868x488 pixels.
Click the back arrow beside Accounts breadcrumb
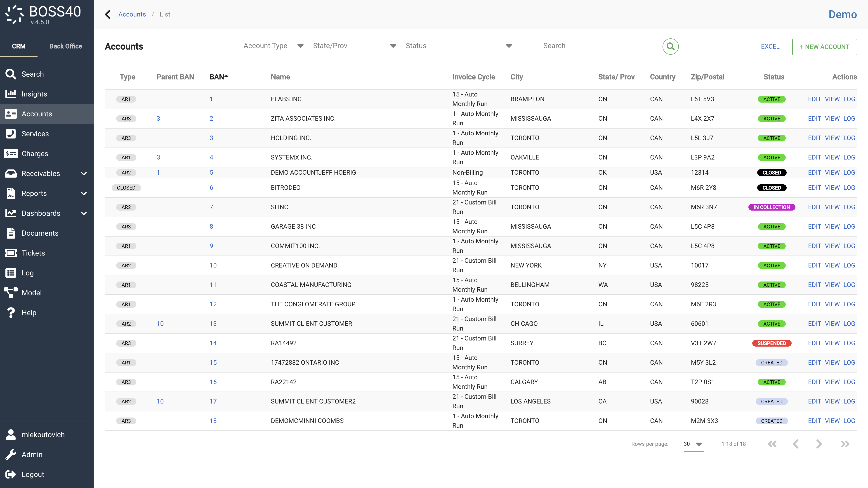point(108,14)
